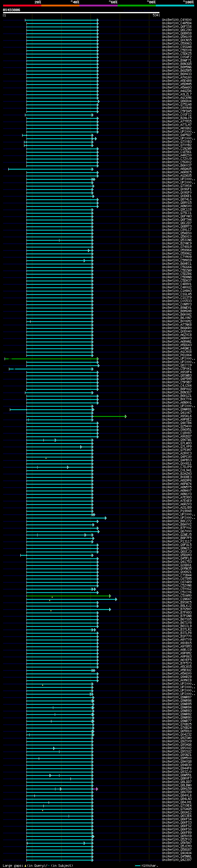Select hit label UniRef100_Q42397

176,860
